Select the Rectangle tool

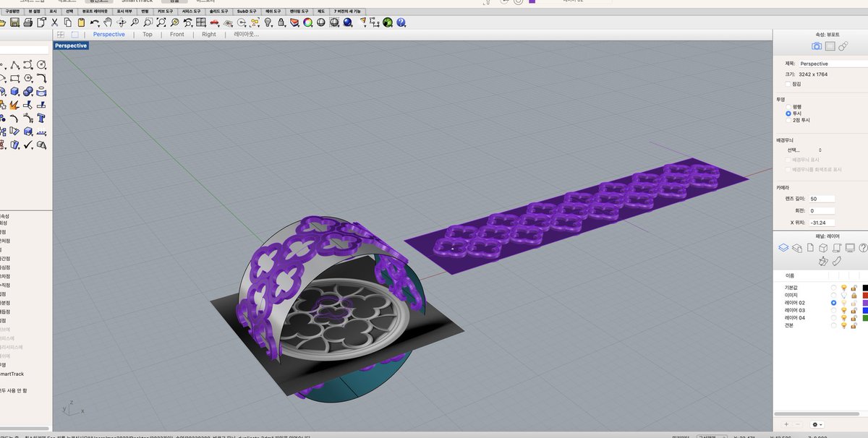point(15,78)
